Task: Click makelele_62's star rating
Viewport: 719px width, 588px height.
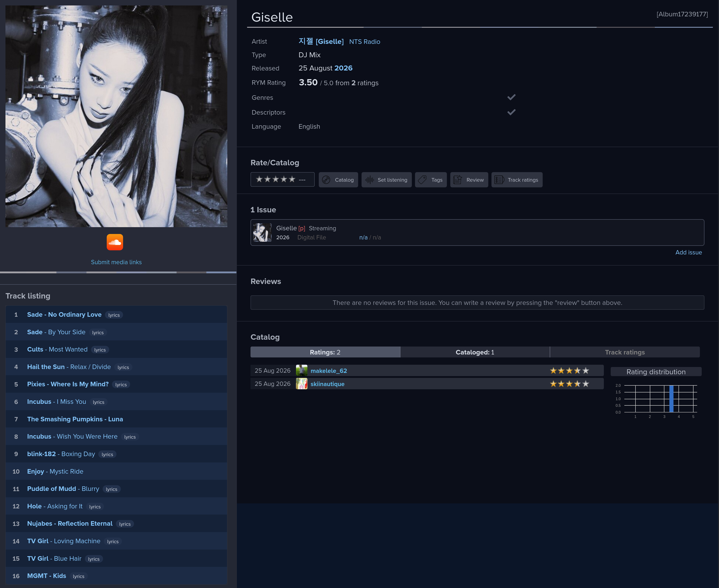Action: 569,371
